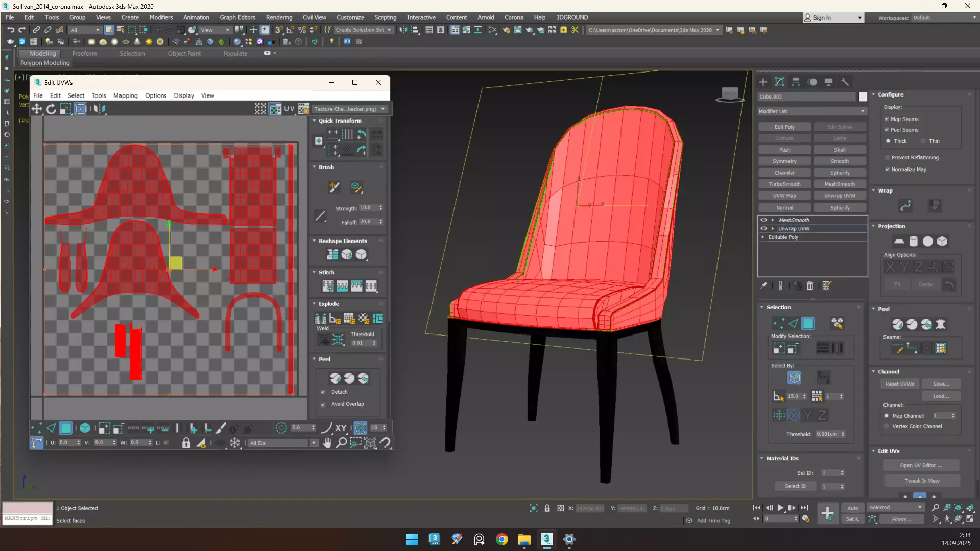980x551 pixels.
Task: Open the All IDs dropdown
Action: pyautogui.click(x=283, y=443)
